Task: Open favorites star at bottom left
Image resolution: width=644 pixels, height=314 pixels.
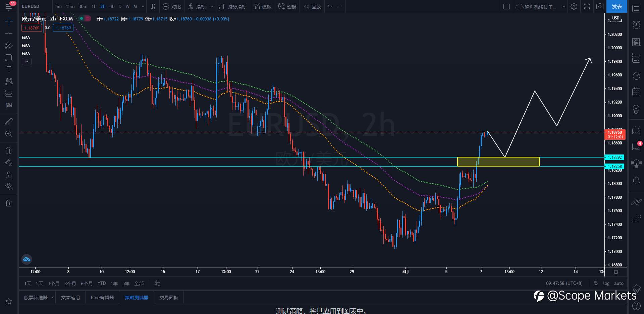Action: point(9,302)
